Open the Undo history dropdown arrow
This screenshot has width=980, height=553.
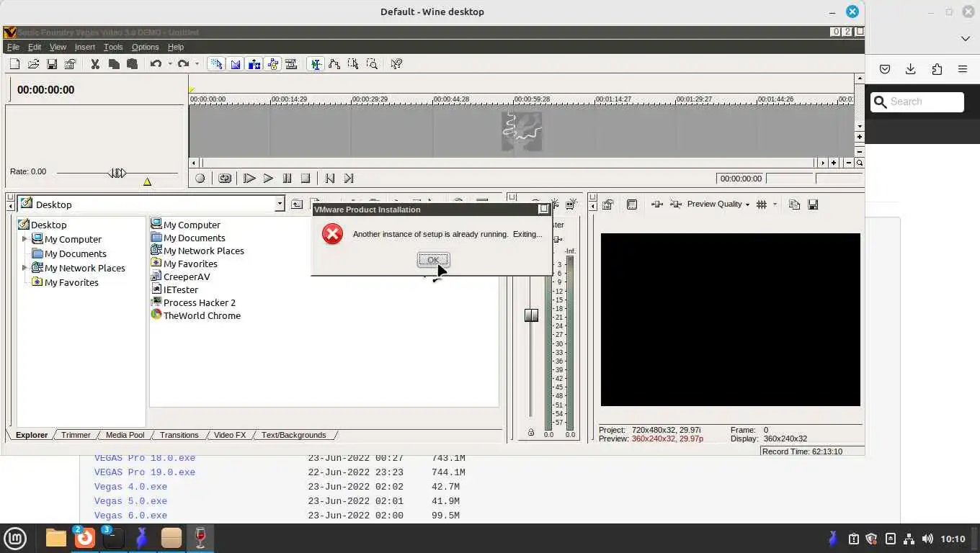coord(169,64)
